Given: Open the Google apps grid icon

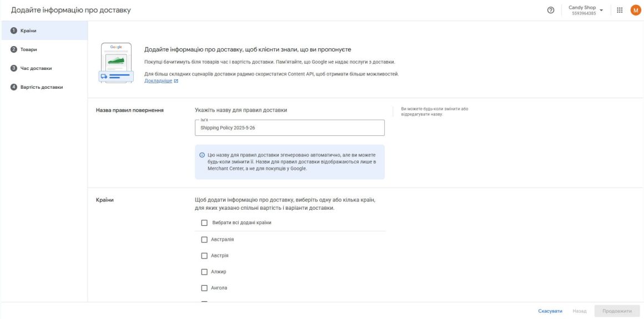Looking at the screenshot, I should tap(620, 11).
